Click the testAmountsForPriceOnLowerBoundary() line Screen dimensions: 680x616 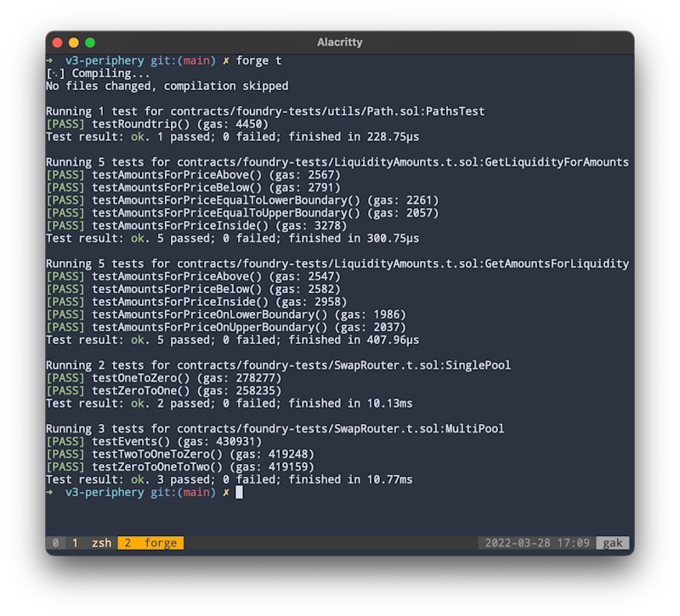click(x=226, y=314)
